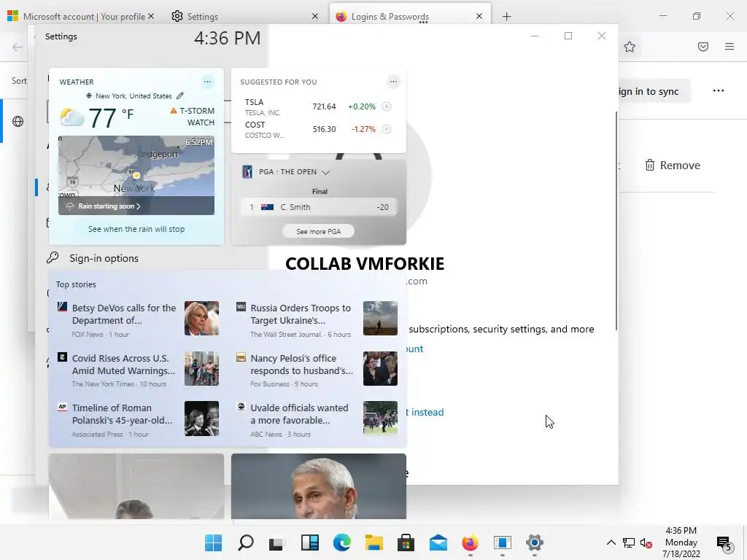747x560 pixels.
Task: Click Fauci news card image
Action: click(x=319, y=486)
